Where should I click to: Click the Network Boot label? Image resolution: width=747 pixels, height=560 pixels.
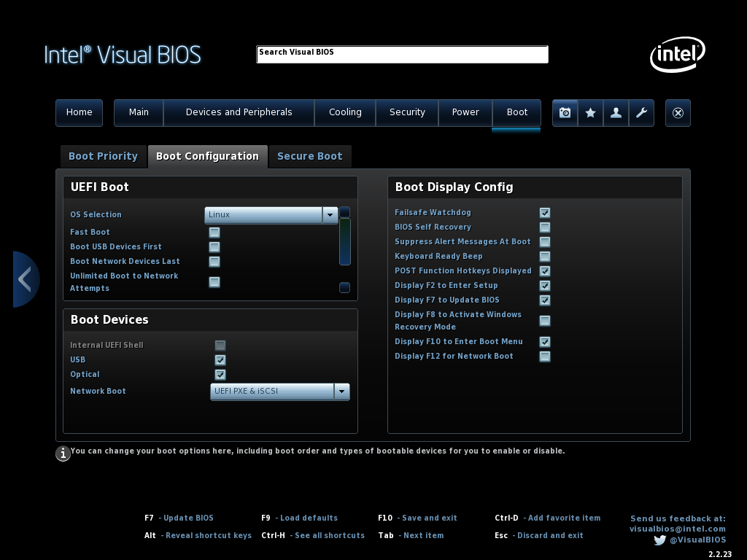(x=98, y=392)
